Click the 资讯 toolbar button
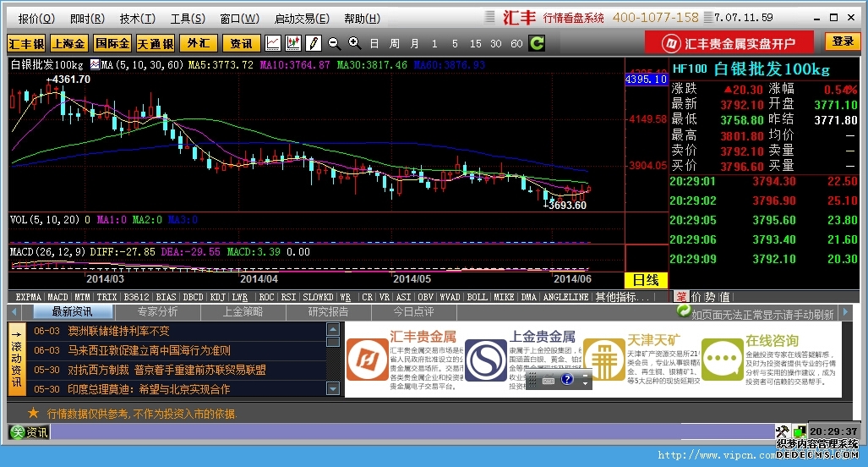The width and height of the screenshot is (868, 467). [x=242, y=43]
